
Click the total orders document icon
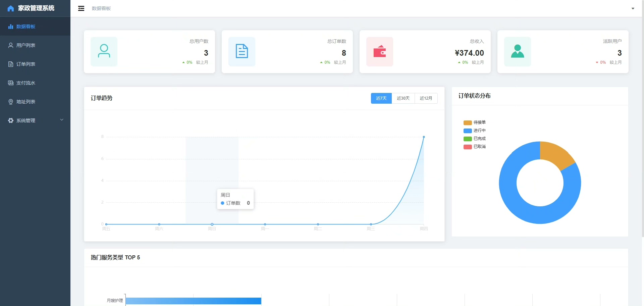(x=242, y=51)
